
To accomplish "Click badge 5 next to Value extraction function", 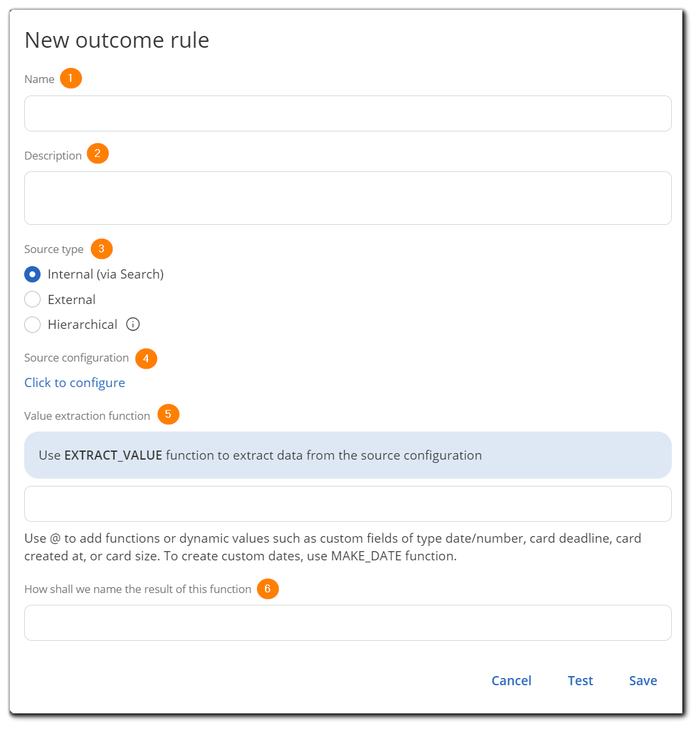I will [x=168, y=415].
